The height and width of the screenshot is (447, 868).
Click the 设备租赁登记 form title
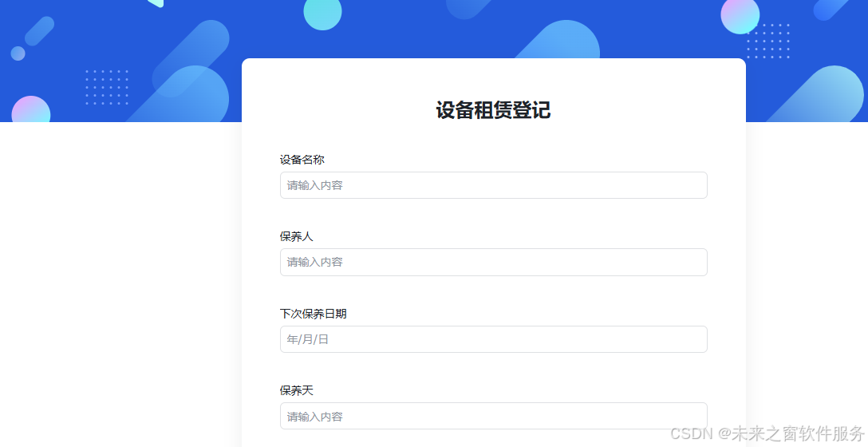click(493, 109)
